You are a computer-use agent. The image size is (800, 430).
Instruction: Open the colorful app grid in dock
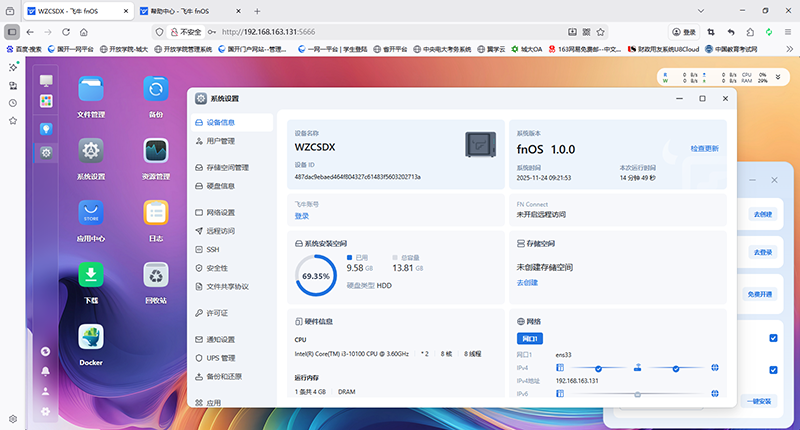click(x=46, y=101)
